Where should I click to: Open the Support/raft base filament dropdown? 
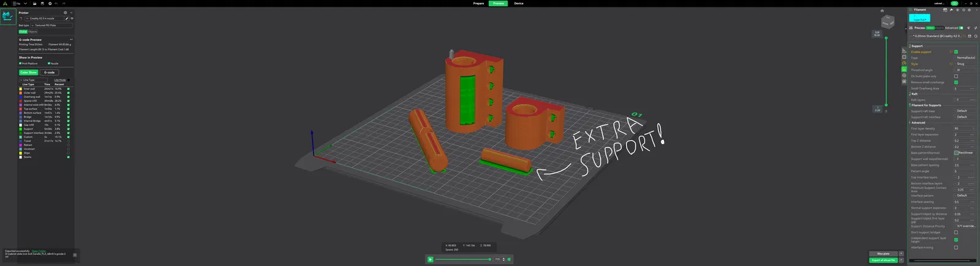pos(965,111)
